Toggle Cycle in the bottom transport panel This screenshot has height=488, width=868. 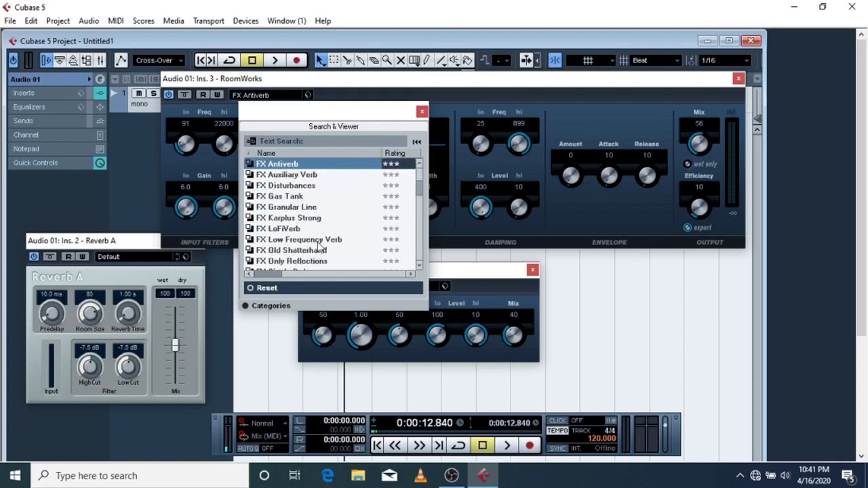tap(458, 445)
